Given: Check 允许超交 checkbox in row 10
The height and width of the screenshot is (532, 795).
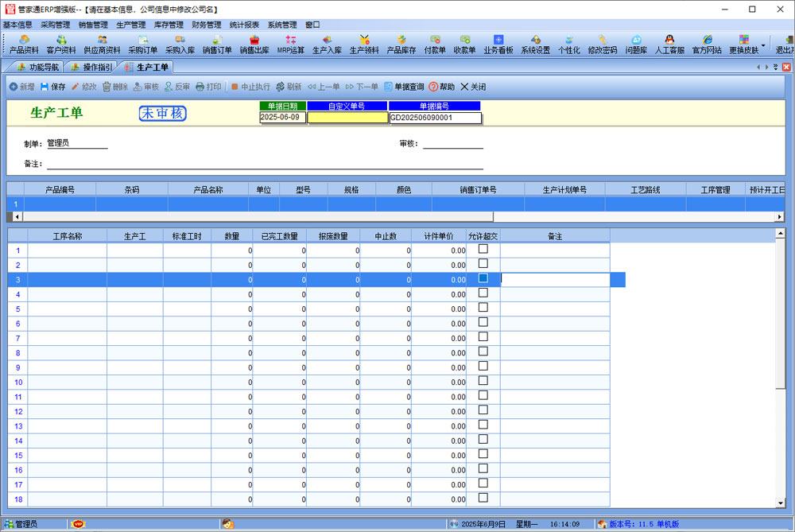Looking at the screenshot, I should 483,381.
